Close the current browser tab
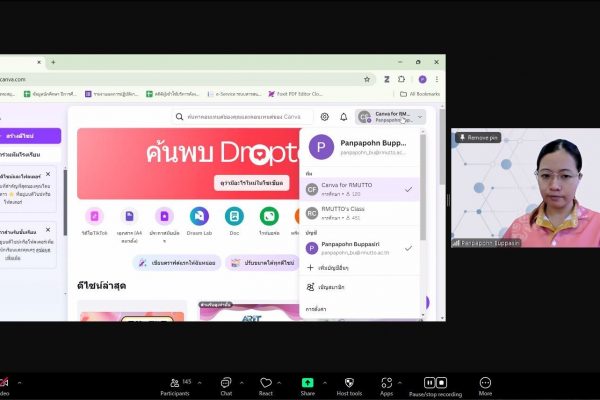This screenshot has height=400, width=600. click(x=39, y=62)
